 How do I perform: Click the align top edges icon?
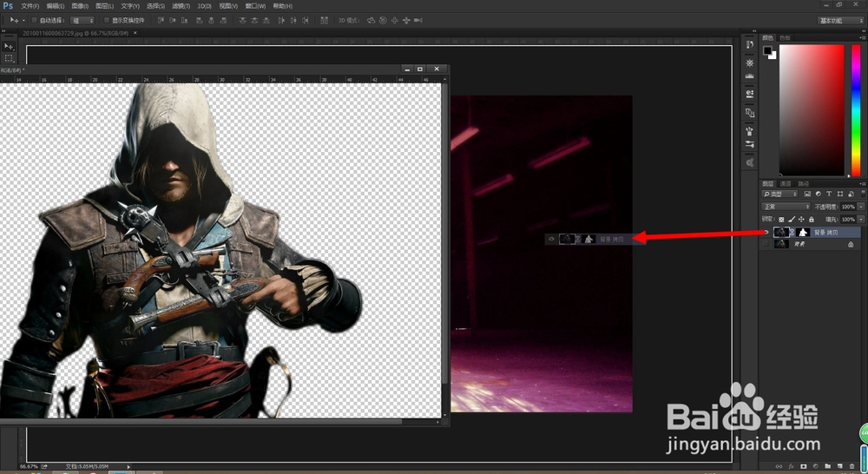point(161,20)
